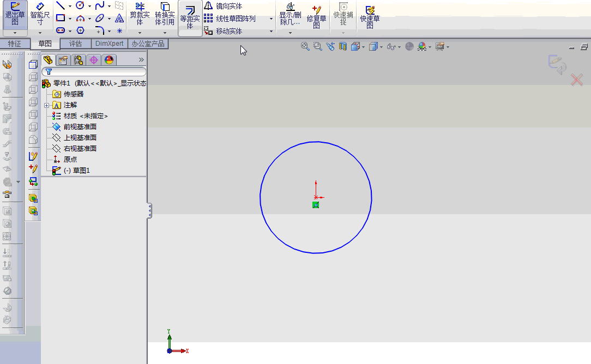Viewport: 591px width, 364px height.
Task: Switch to the DimXpert tab
Action: click(109, 44)
